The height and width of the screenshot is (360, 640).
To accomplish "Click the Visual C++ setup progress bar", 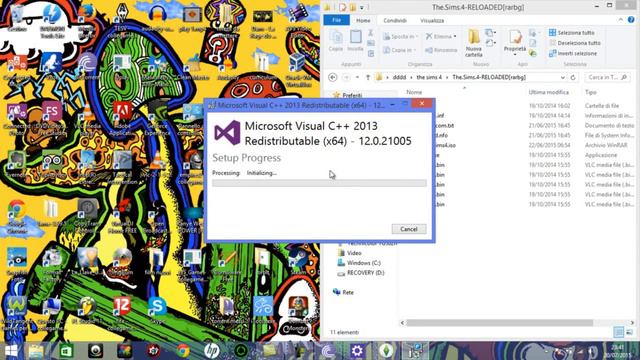I will click(x=319, y=183).
